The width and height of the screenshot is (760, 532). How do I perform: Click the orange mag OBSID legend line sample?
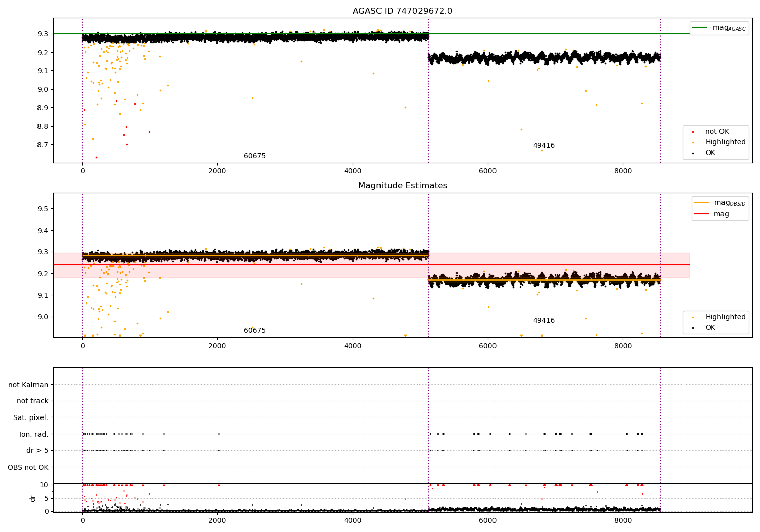tap(702, 203)
